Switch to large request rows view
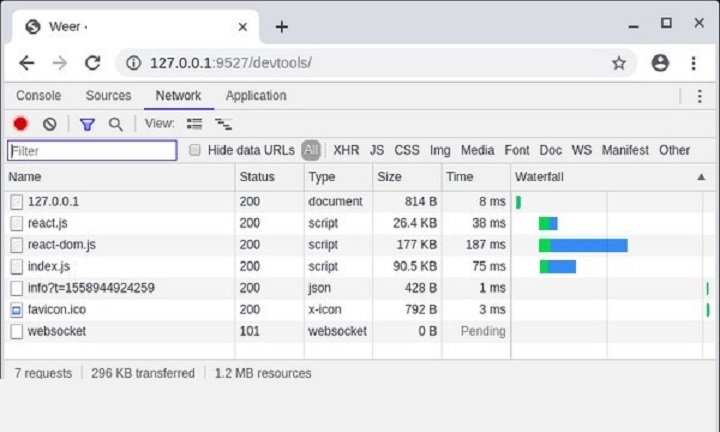 tap(194, 123)
